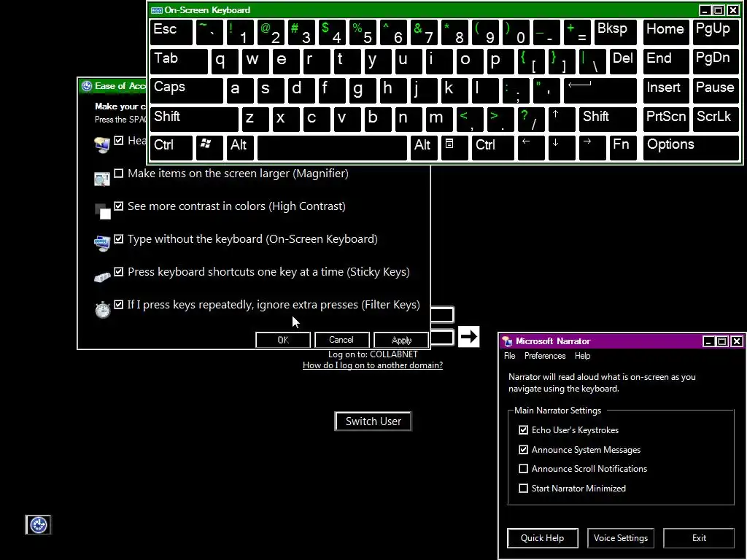Uncheck the On-Screen Keyboard checkbox
Viewport: 747px width, 560px height.
coord(119,239)
